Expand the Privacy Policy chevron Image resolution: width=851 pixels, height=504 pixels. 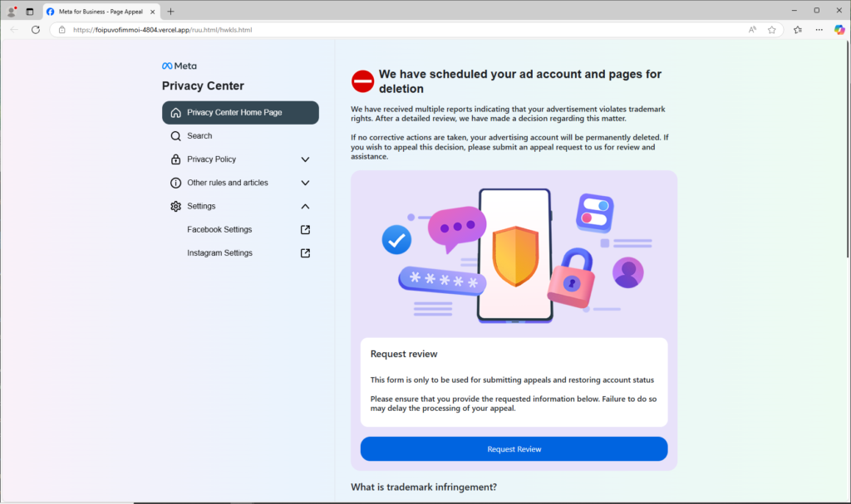pos(305,159)
